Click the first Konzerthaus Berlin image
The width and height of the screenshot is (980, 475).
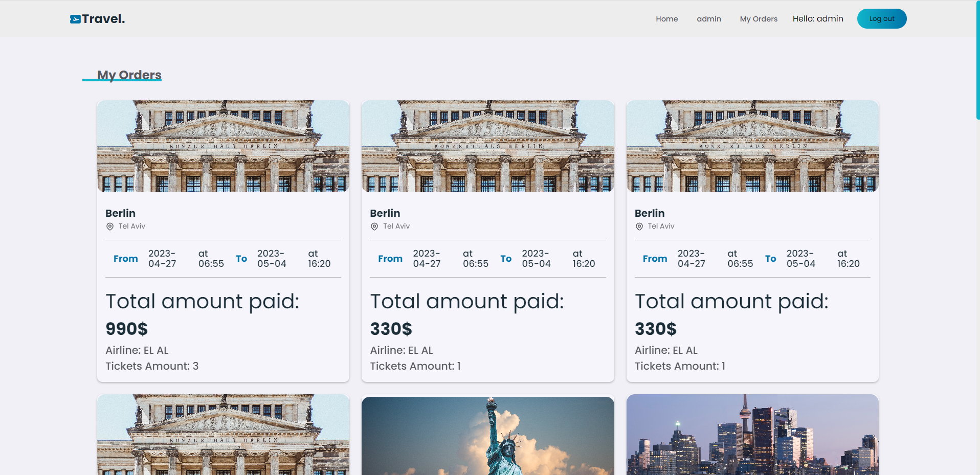[222, 146]
